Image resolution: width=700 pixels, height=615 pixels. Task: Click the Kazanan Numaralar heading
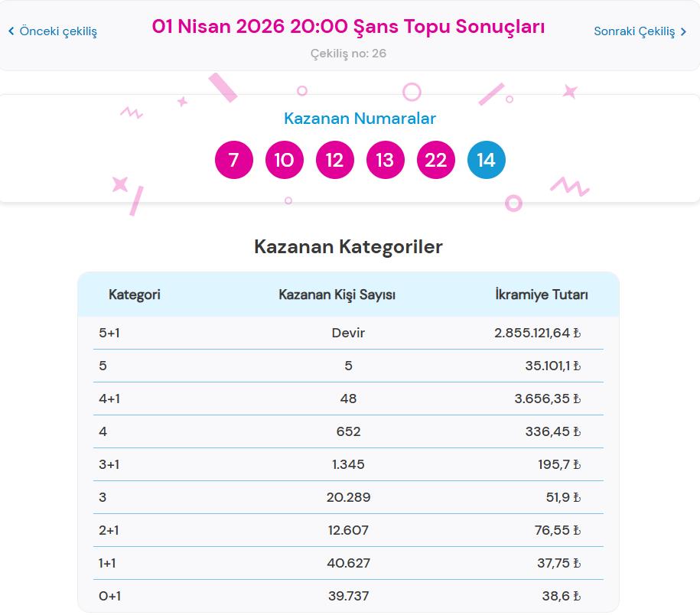(360, 119)
